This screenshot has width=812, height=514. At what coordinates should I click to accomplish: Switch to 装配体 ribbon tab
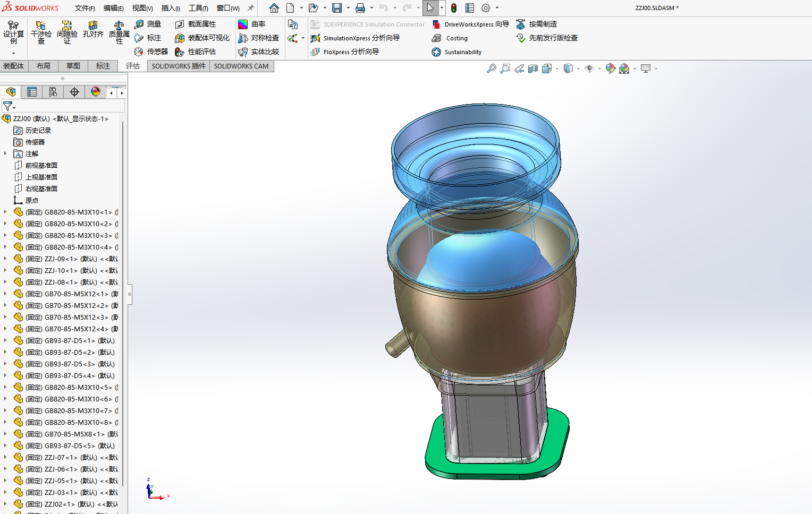[x=14, y=66]
